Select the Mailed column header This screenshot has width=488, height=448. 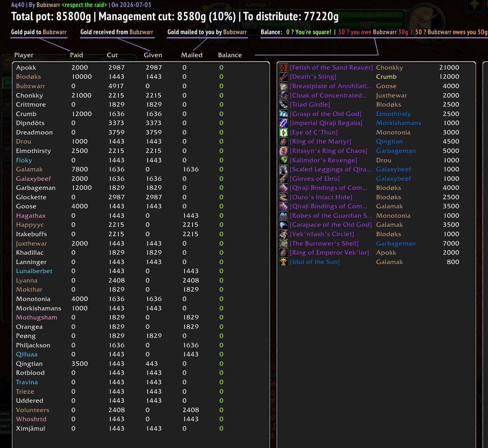192,55
